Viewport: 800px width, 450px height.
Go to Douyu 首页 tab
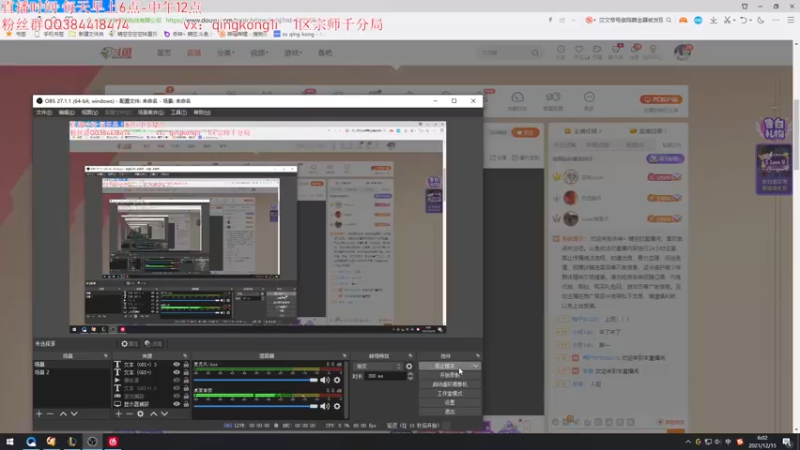164,53
